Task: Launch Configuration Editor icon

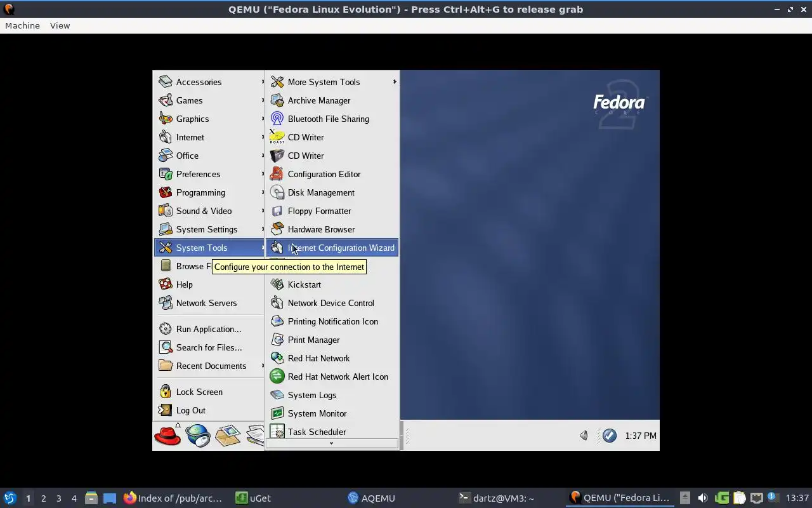Action: click(x=277, y=174)
